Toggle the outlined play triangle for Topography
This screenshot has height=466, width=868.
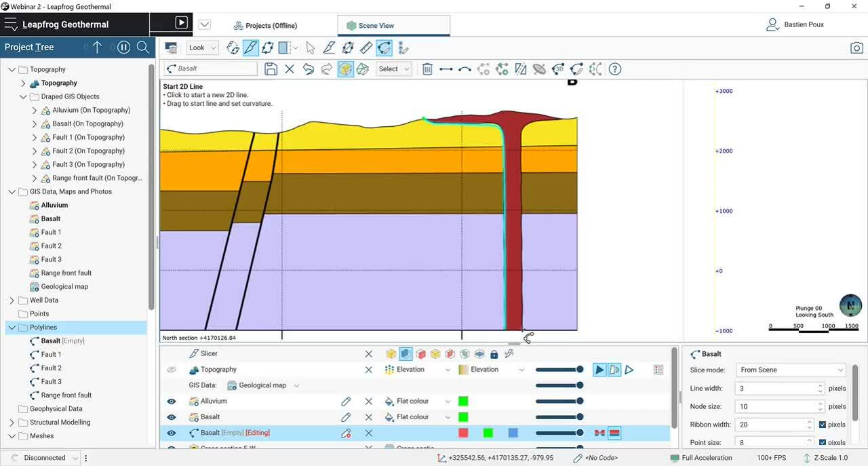coord(629,370)
